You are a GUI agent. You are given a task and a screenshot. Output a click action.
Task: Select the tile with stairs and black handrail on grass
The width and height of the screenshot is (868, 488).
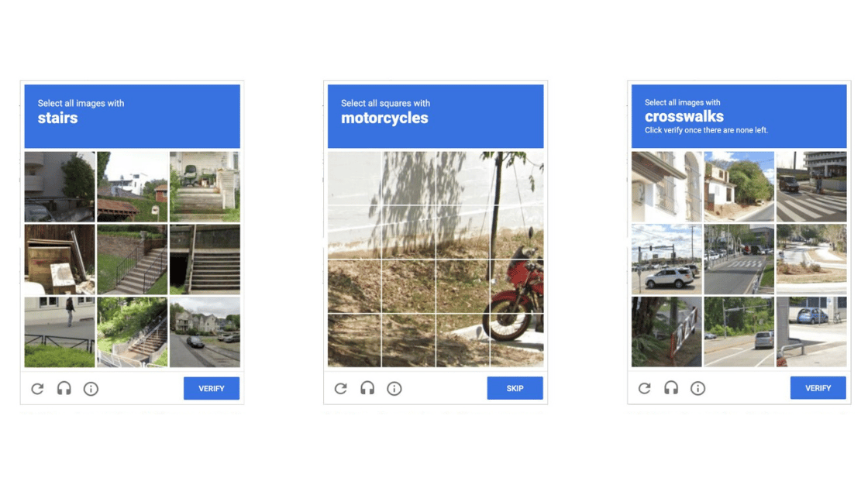[133, 259]
